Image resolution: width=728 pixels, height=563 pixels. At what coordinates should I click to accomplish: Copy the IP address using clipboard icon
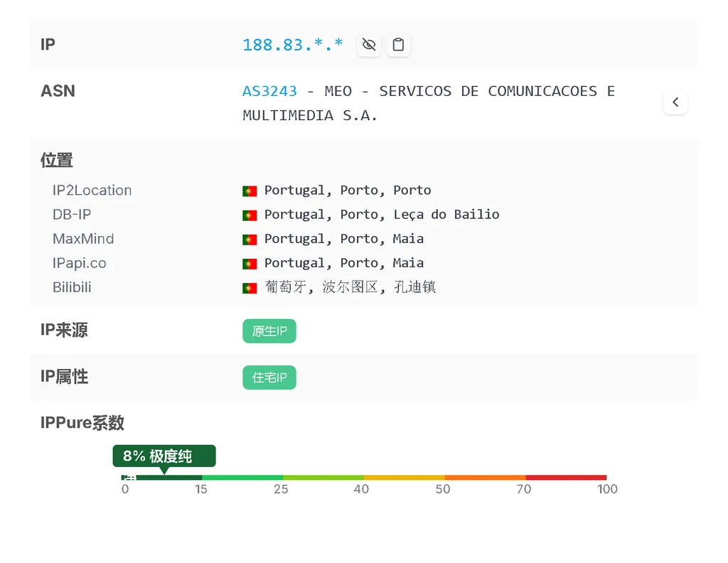(398, 45)
